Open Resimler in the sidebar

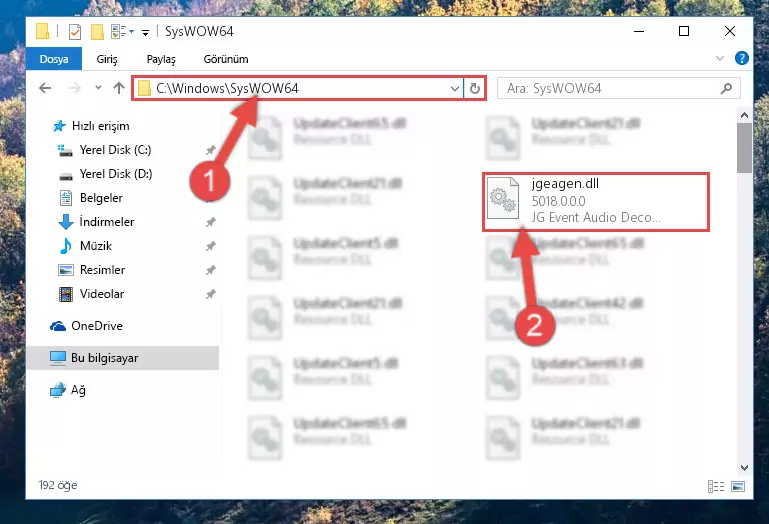point(92,270)
